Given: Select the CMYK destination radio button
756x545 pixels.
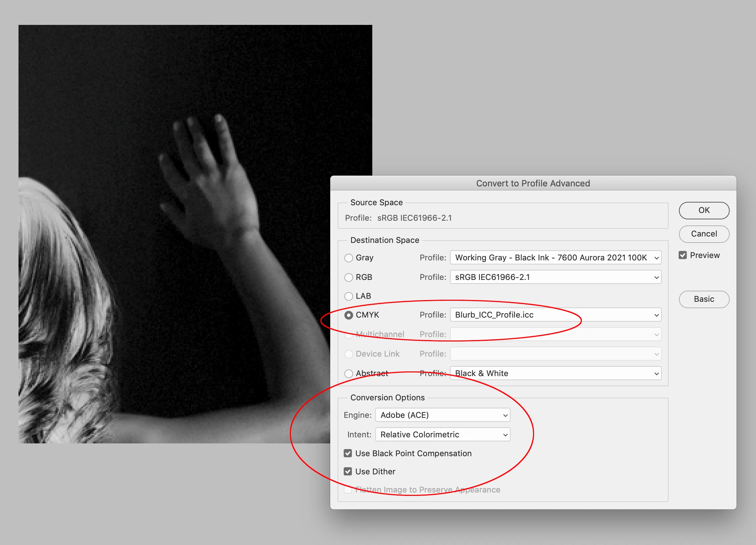Looking at the screenshot, I should click(349, 315).
